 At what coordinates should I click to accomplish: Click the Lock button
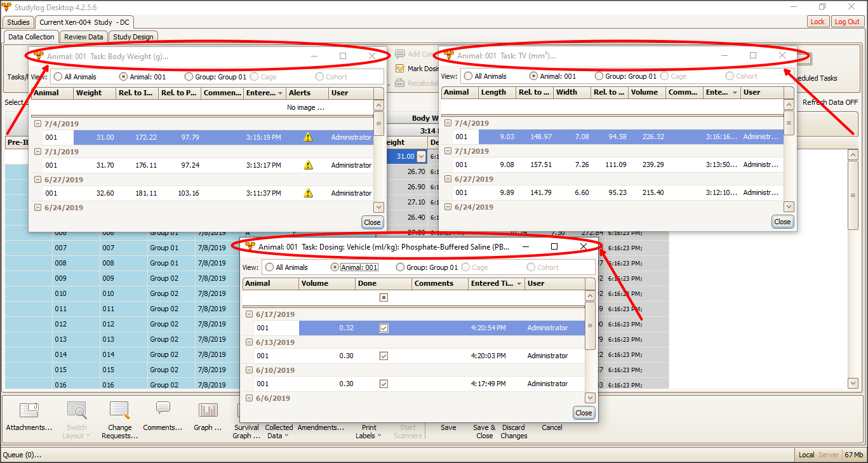pyautogui.click(x=818, y=22)
